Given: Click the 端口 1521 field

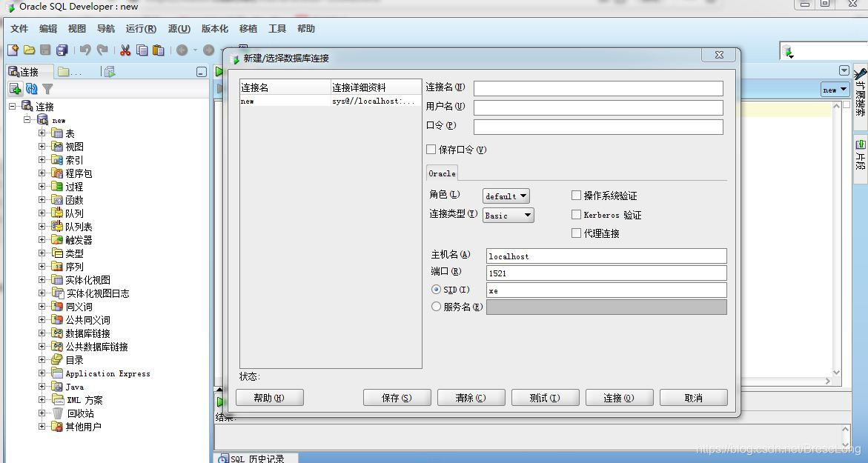Looking at the screenshot, I should pyautogui.click(x=607, y=273).
